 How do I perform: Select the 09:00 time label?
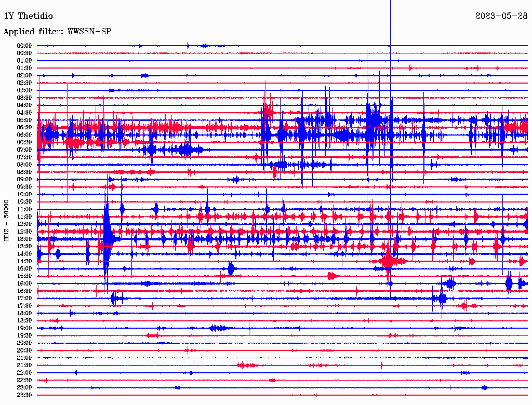point(24,180)
